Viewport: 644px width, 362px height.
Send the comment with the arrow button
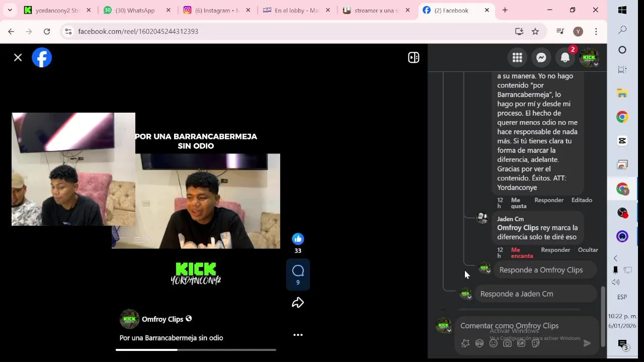pyautogui.click(x=587, y=343)
